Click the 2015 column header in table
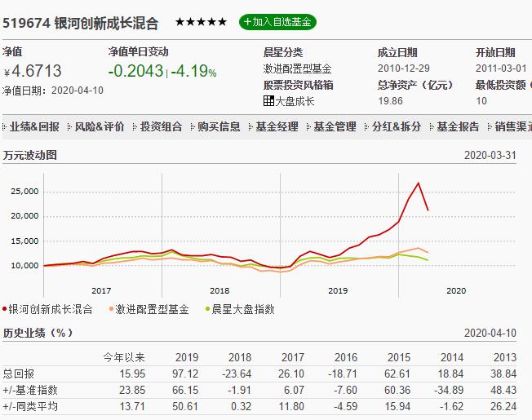Image resolution: width=532 pixels, height=420 pixels. [399, 357]
